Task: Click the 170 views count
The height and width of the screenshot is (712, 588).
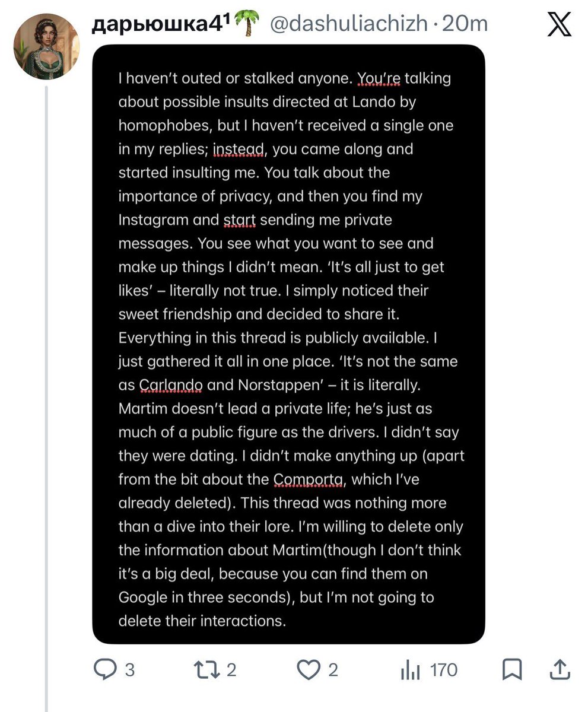Action: 444,670
